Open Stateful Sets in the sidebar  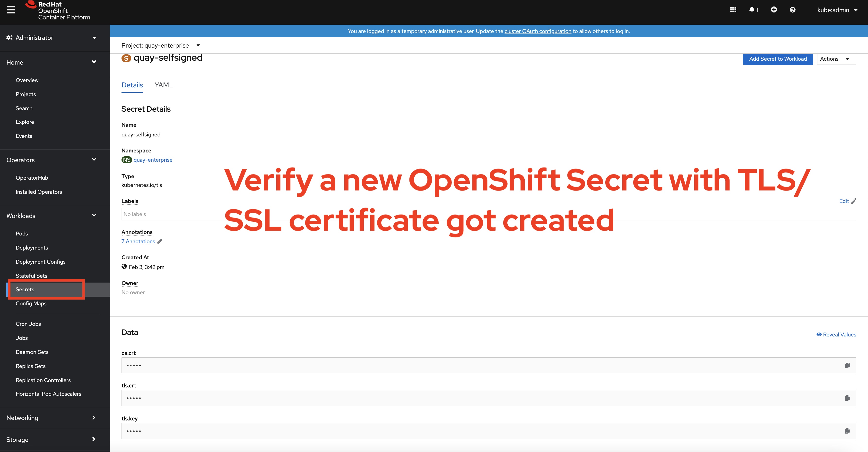31,276
